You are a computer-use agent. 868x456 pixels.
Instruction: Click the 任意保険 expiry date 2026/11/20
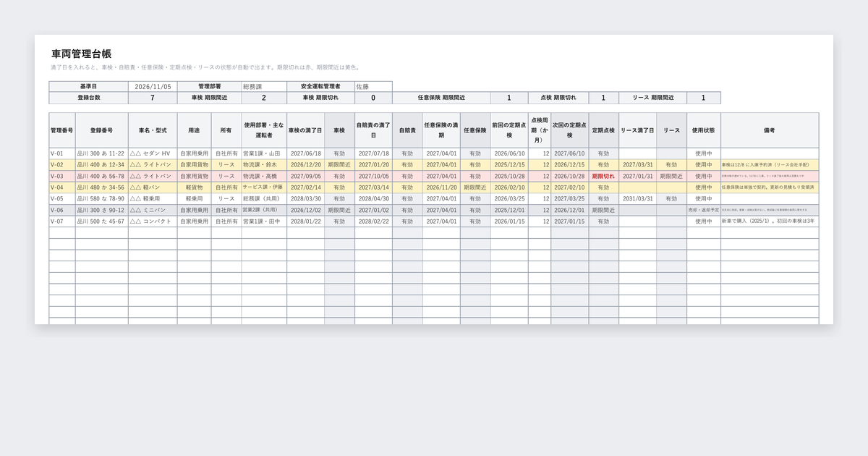441,187
